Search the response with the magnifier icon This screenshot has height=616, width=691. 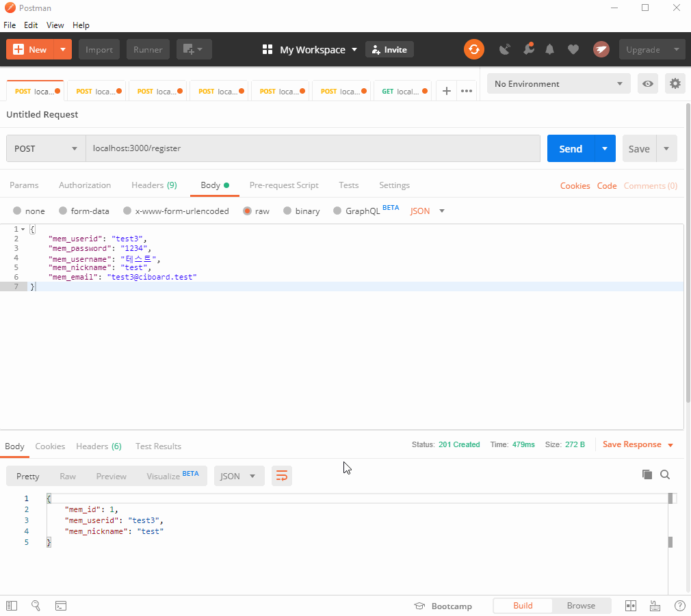pos(665,474)
